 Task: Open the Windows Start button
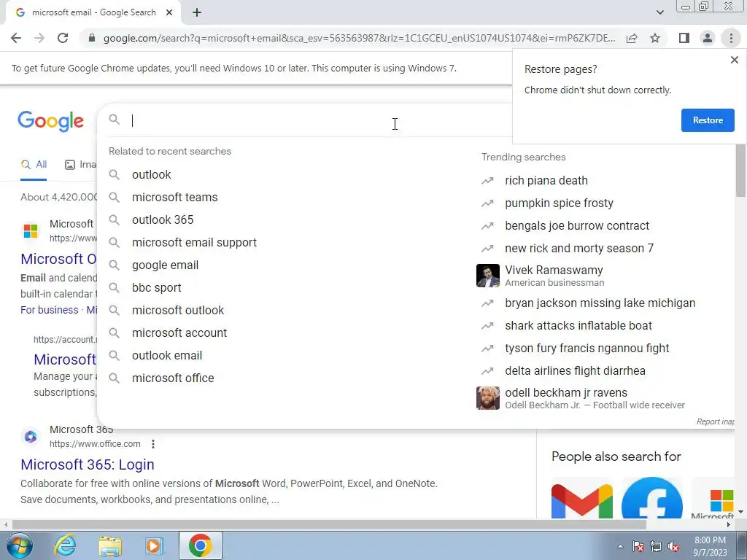[20, 545]
